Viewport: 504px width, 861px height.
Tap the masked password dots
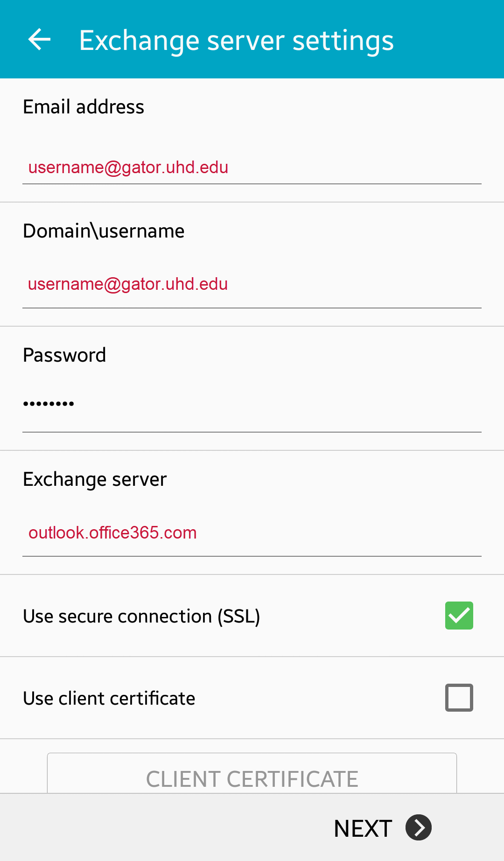[49, 404]
